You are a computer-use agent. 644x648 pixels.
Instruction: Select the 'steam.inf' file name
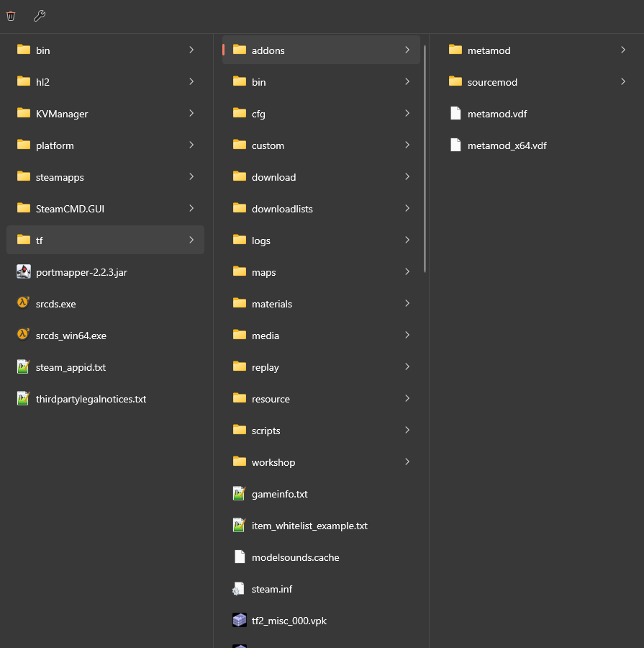(272, 589)
